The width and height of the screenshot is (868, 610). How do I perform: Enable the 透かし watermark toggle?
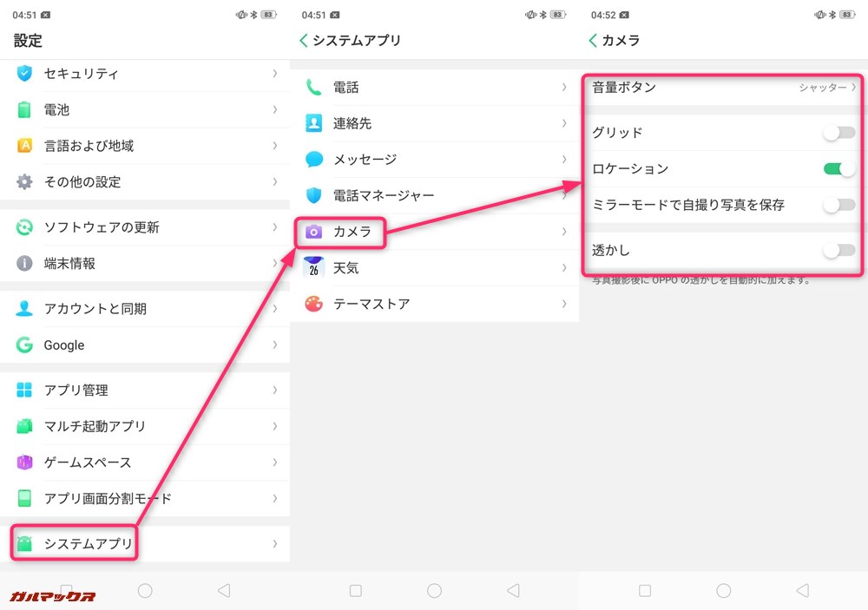838,250
